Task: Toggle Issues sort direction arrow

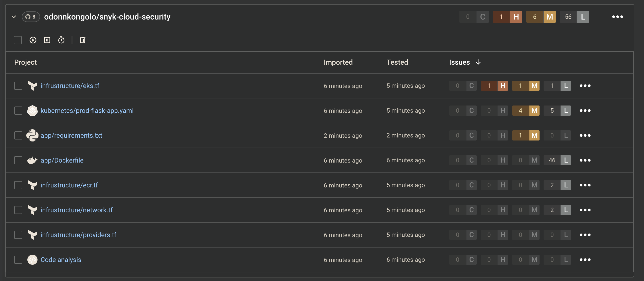Action: 478,62
